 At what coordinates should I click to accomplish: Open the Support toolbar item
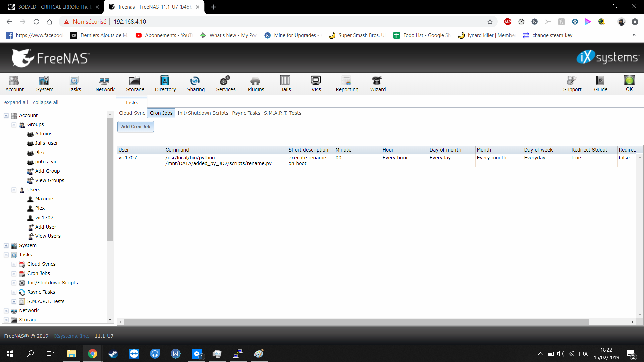[x=572, y=84]
